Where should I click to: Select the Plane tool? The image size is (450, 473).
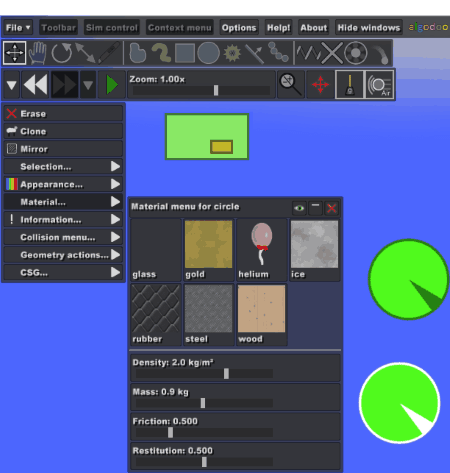click(x=255, y=53)
